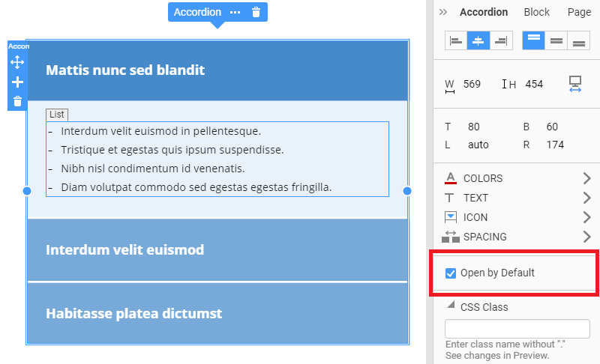Uncheck Open by Default checkbox
600x364 pixels.
pos(451,273)
